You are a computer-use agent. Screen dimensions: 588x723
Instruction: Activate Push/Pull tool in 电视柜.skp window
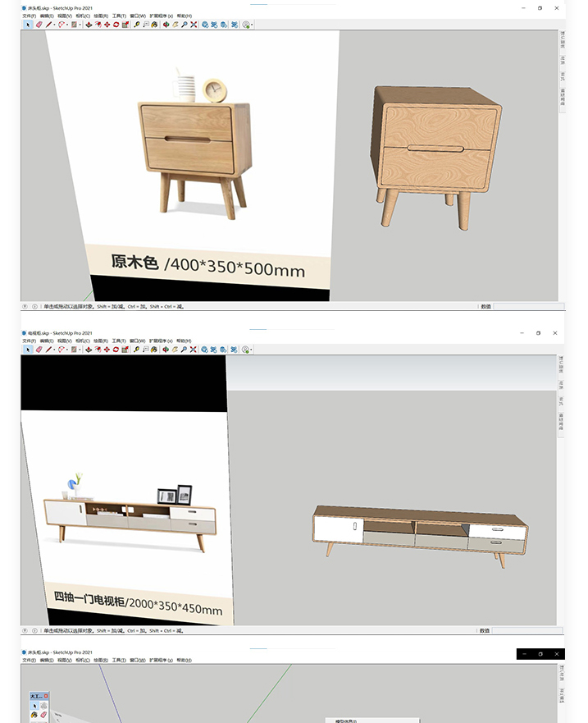89,350
